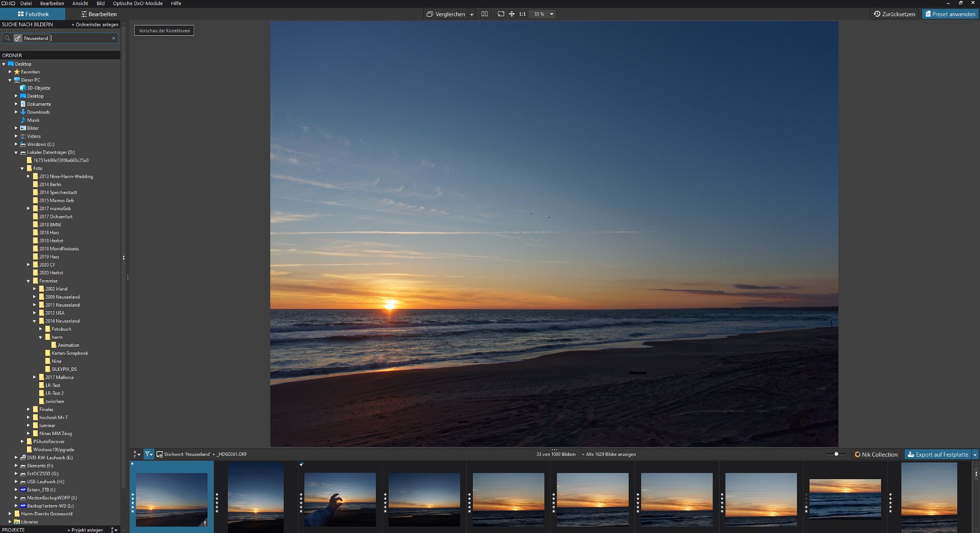Image resolution: width=980 pixels, height=533 pixels.
Task: Set zoom to 1:1
Action: [x=522, y=14]
